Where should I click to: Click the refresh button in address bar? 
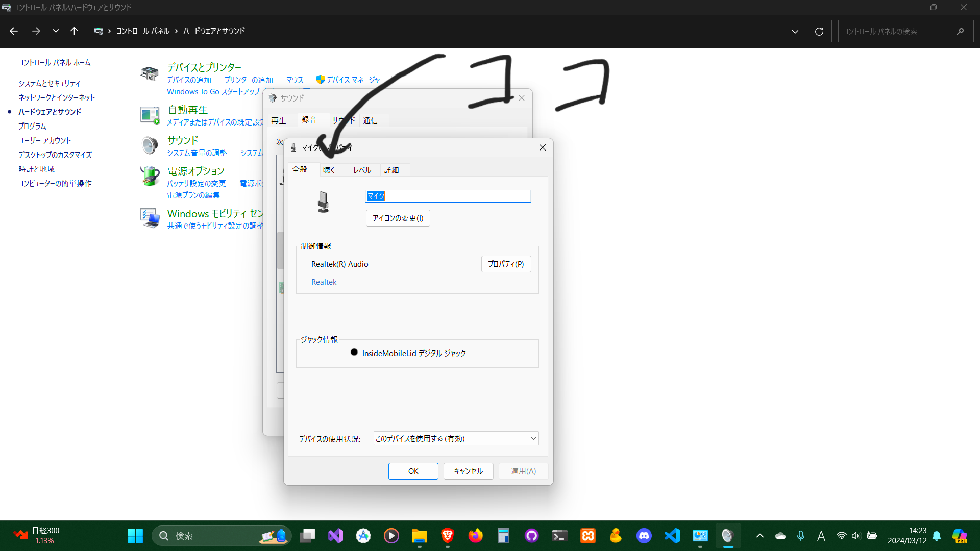[819, 32]
